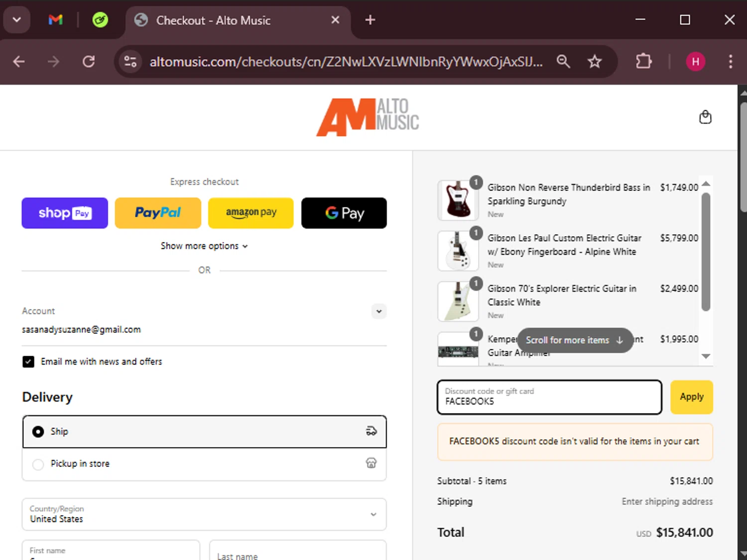Click the store pickup icon
747x560 pixels.
(x=372, y=463)
